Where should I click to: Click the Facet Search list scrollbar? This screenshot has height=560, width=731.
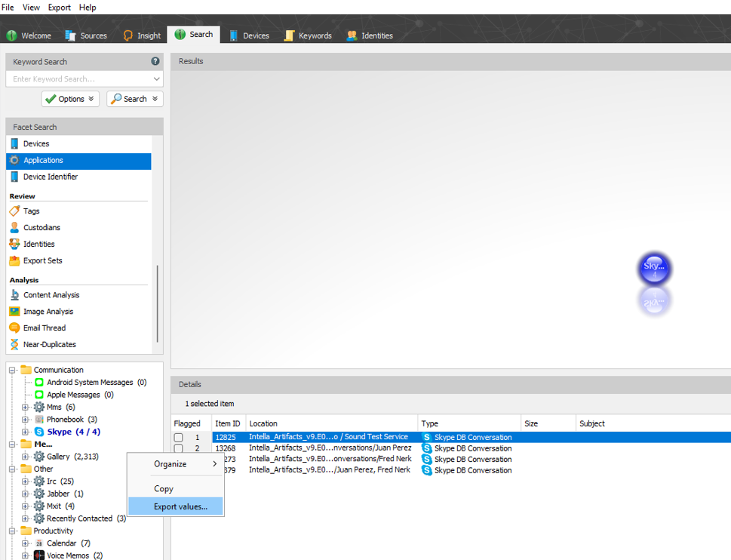pos(157,302)
